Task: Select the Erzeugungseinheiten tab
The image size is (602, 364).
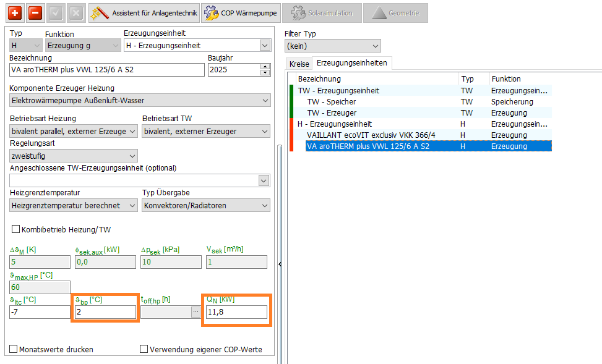Action: [x=351, y=63]
